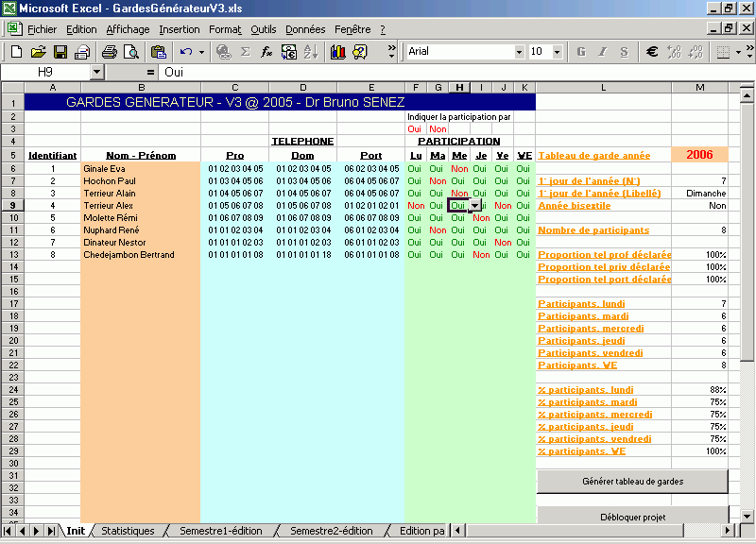Open the in-cell dropdown arrow on cell H9

475,206
